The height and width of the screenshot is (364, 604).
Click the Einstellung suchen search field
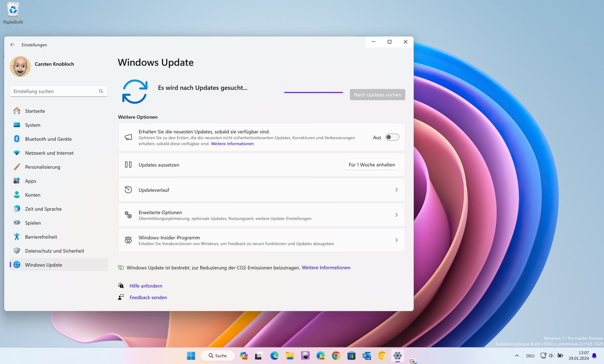pyautogui.click(x=58, y=91)
